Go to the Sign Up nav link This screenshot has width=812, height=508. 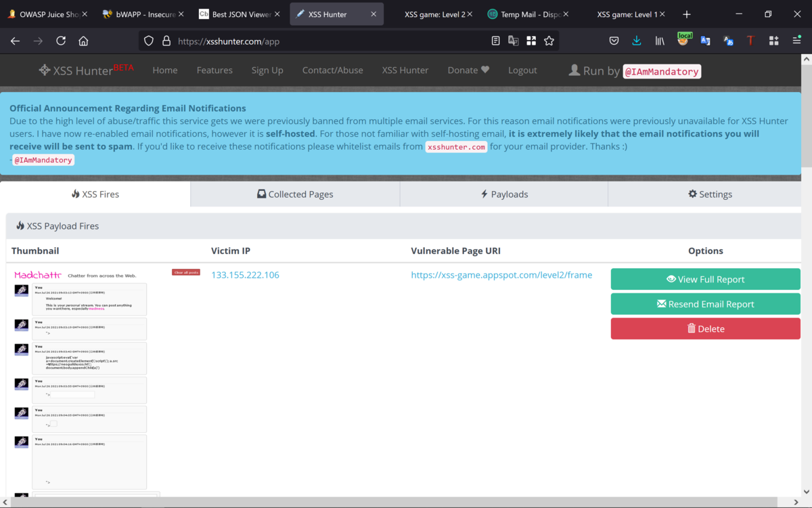[267, 70]
